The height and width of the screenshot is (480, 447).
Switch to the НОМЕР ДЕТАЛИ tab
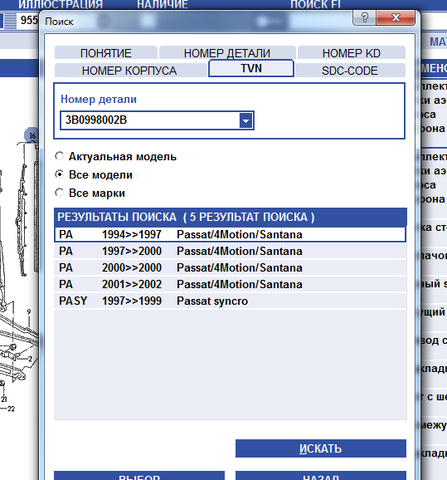point(227,53)
